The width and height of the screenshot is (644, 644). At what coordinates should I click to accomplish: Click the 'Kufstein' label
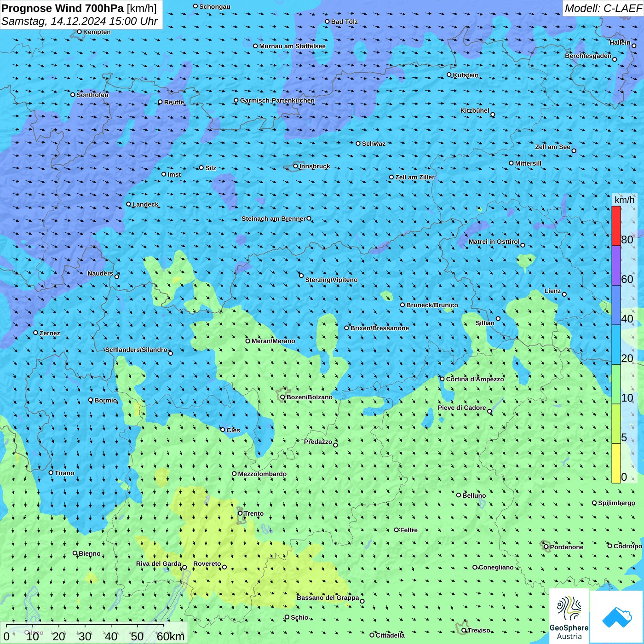[466, 75]
